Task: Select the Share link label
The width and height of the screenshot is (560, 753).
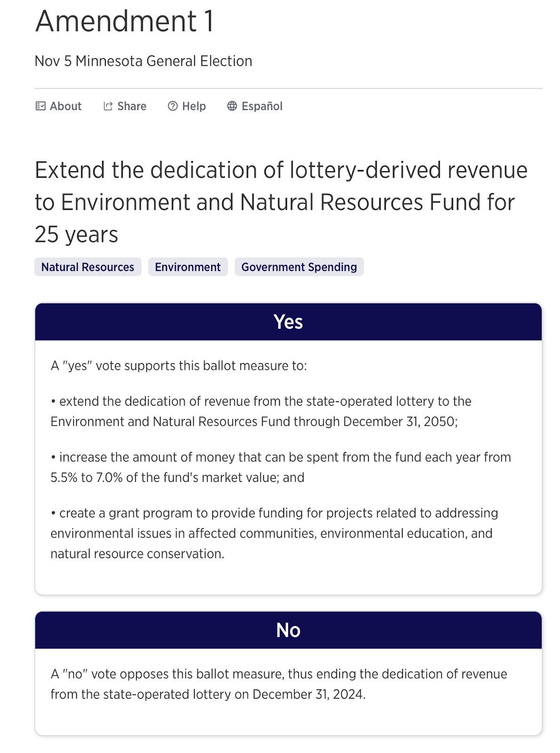Action: (x=132, y=106)
